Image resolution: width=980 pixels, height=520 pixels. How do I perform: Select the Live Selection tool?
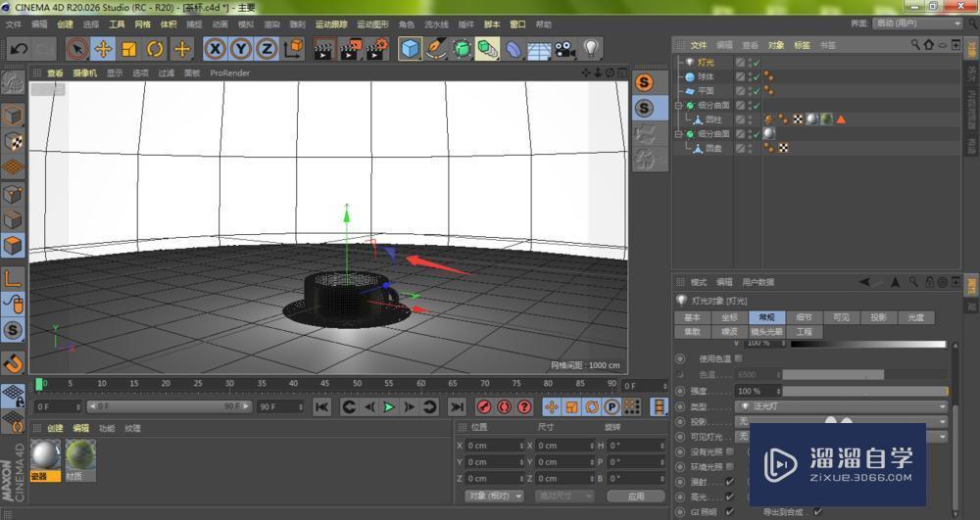[77, 49]
